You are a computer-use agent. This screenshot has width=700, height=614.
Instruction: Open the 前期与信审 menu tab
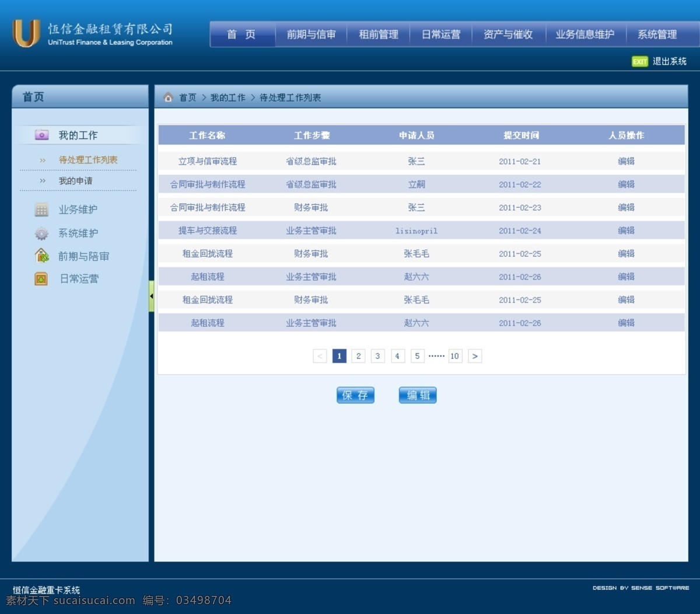[x=311, y=34]
